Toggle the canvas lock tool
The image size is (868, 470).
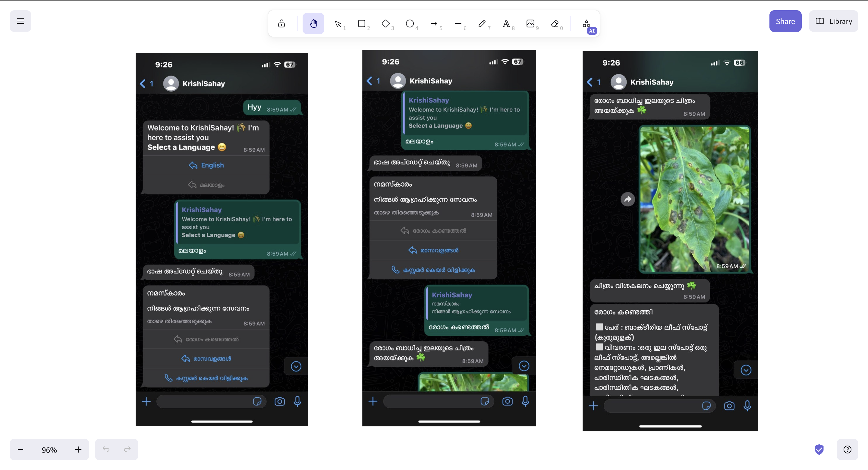tap(281, 23)
